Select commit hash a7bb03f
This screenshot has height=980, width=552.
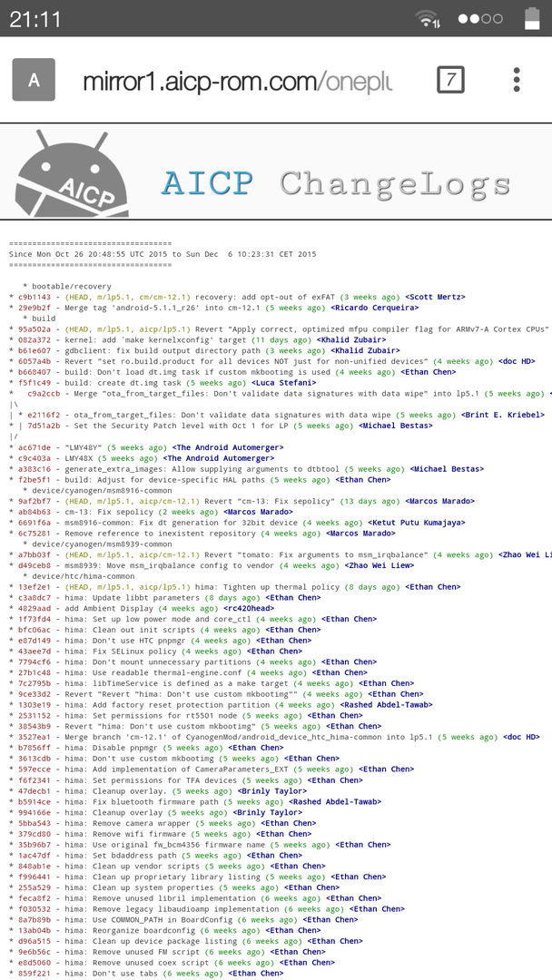pyautogui.click(x=34, y=554)
